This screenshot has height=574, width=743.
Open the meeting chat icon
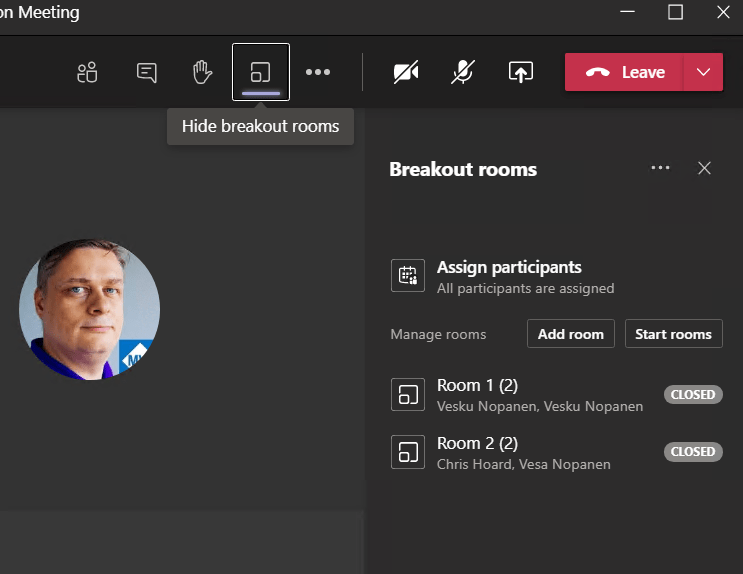click(x=146, y=72)
